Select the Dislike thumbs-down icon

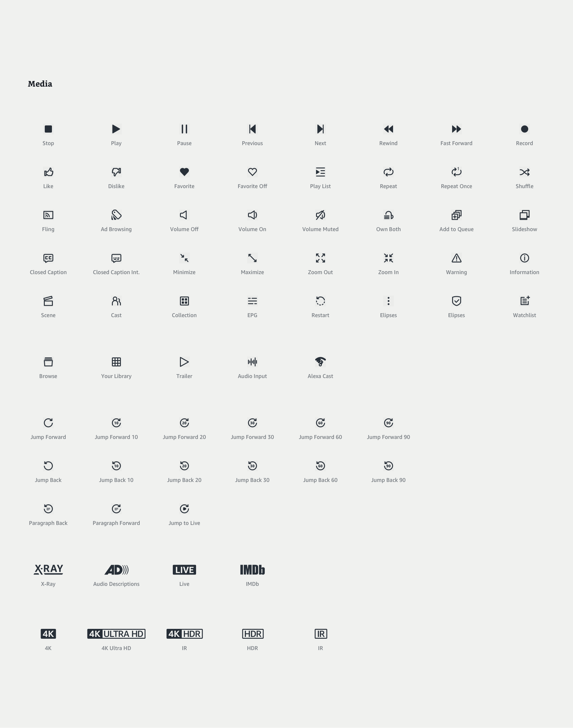click(116, 172)
